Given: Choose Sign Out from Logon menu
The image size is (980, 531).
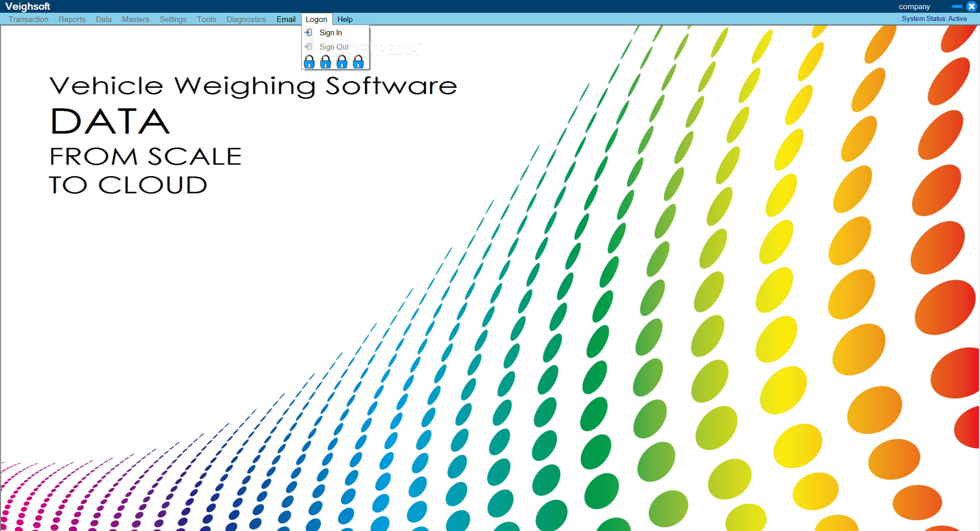Looking at the screenshot, I should click(x=335, y=47).
